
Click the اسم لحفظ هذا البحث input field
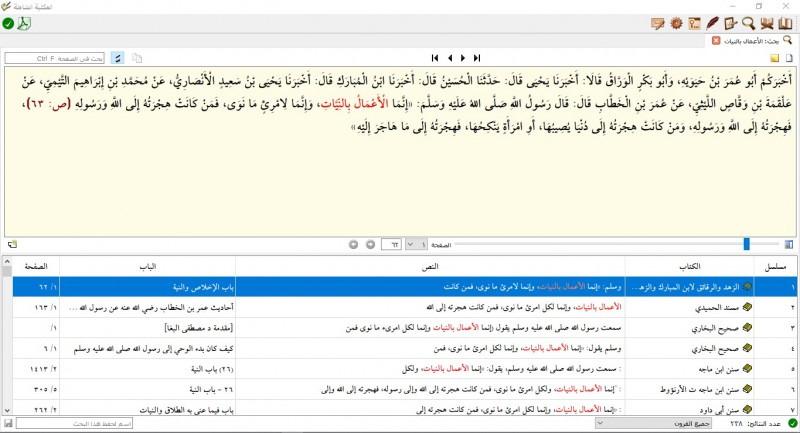pos(74,424)
